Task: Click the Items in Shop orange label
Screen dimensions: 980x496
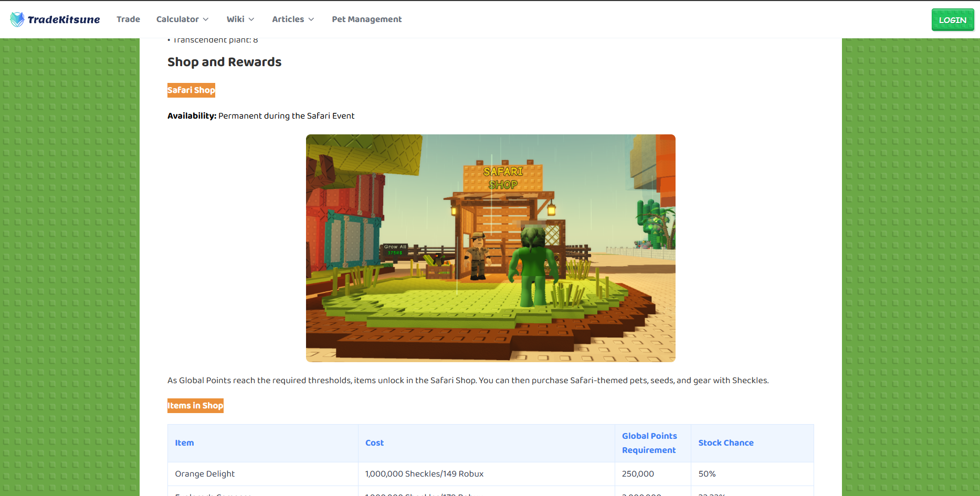Action: 195,406
